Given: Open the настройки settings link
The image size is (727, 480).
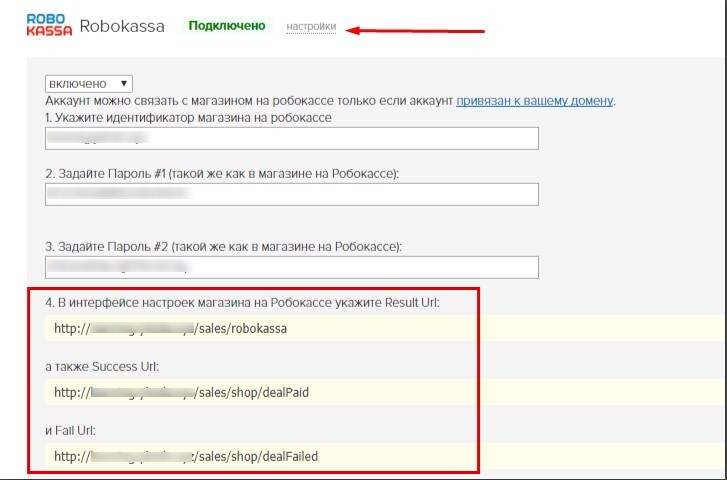Looking at the screenshot, I should 311,27.
